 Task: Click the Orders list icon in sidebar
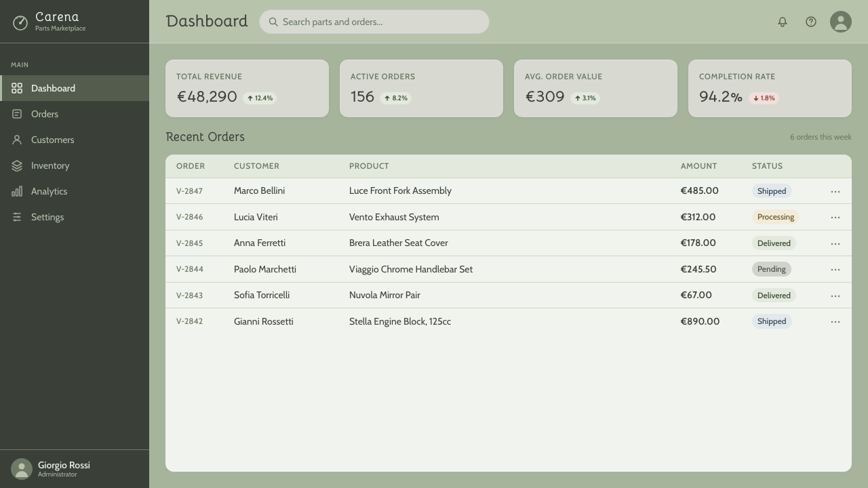click(x=17, y=114)
